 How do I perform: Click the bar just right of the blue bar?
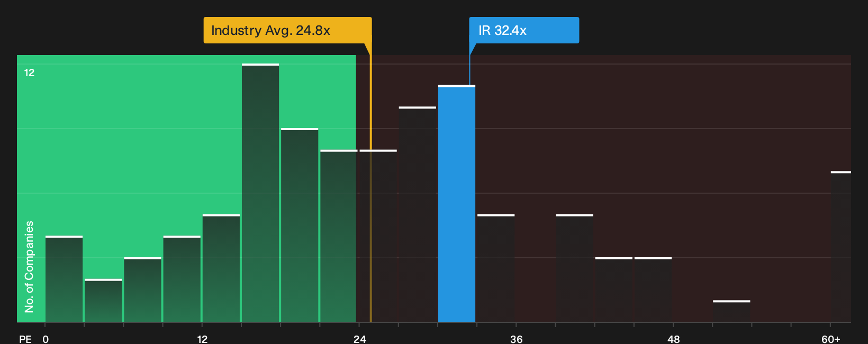[x=496, y=268]
